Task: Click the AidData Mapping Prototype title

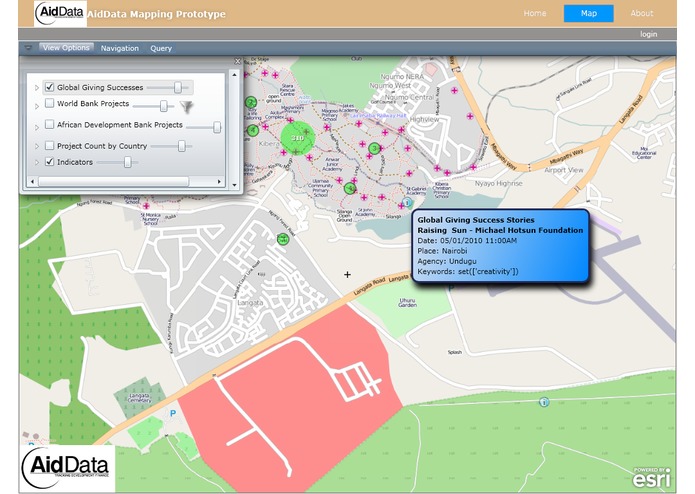Action: click(156, 14)
